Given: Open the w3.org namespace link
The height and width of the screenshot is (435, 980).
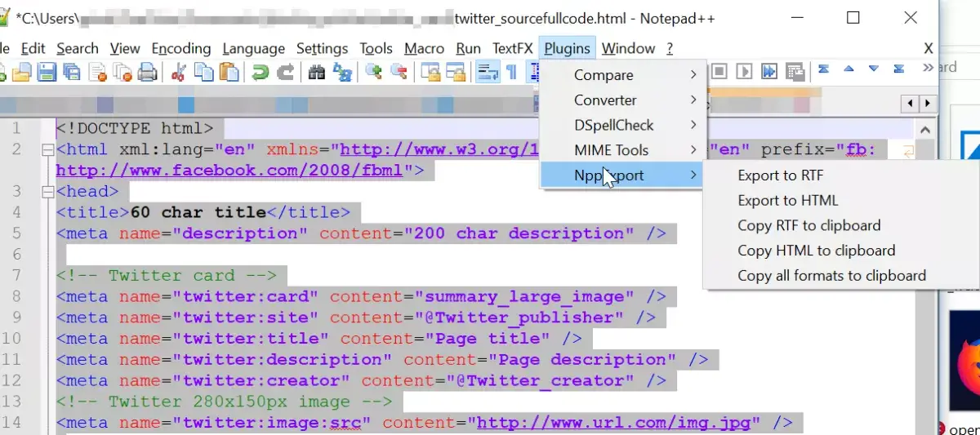Looking at the screenshot, I should coord(440,149).
